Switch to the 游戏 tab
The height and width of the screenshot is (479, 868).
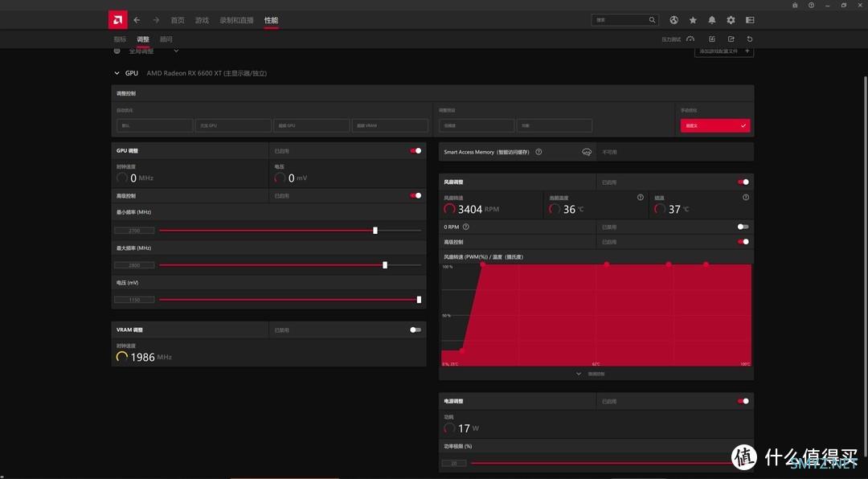tap(202, 20)
